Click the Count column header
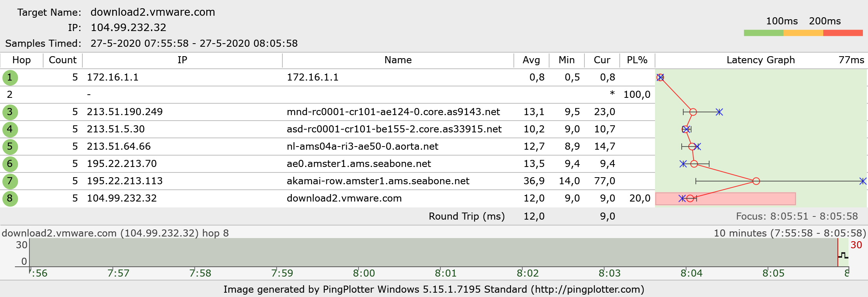Viewport: 868px width, 297px height. click(62, 60)
